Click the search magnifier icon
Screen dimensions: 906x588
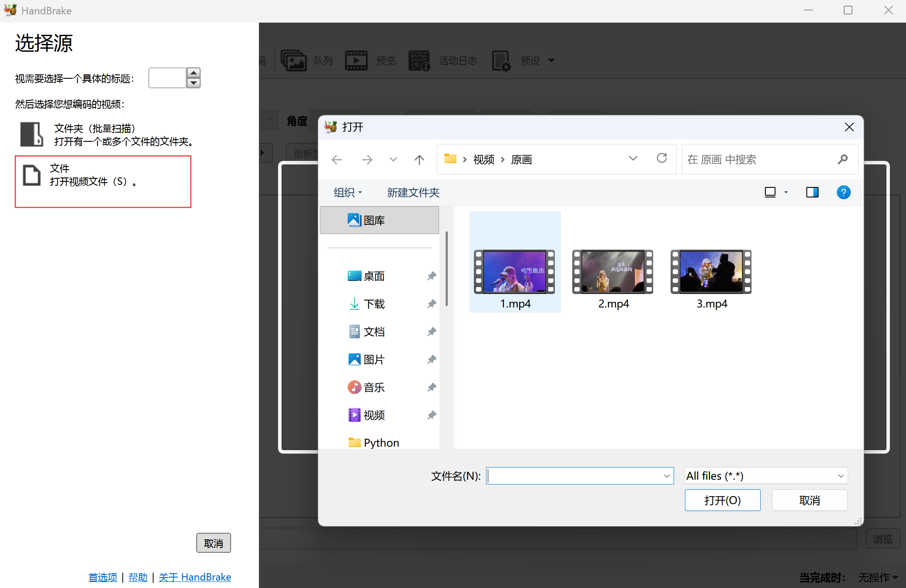pyautogui.click(x=842, y=160)
